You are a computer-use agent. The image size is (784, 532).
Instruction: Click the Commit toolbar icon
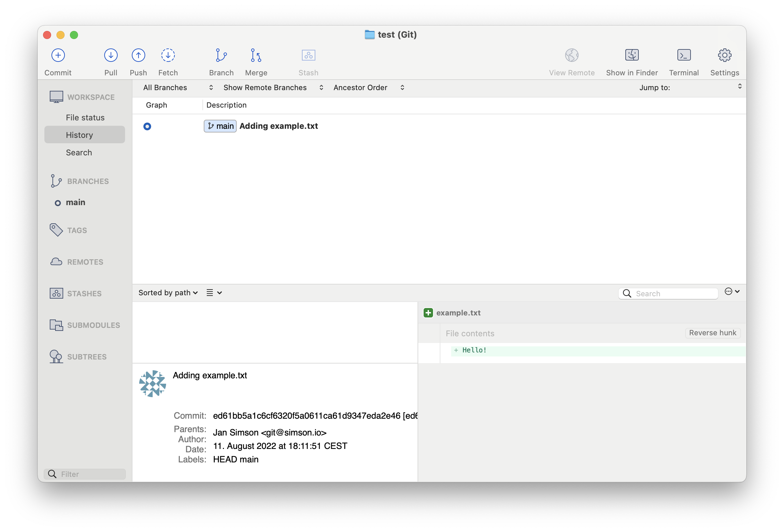point(58,55)
